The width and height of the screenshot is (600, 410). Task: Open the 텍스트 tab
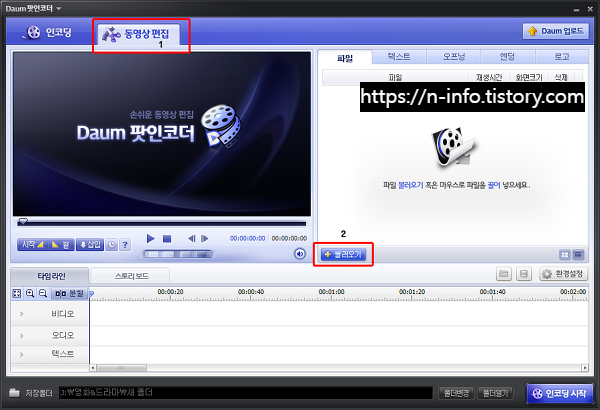pyautogui.click(x=399, y=57)
